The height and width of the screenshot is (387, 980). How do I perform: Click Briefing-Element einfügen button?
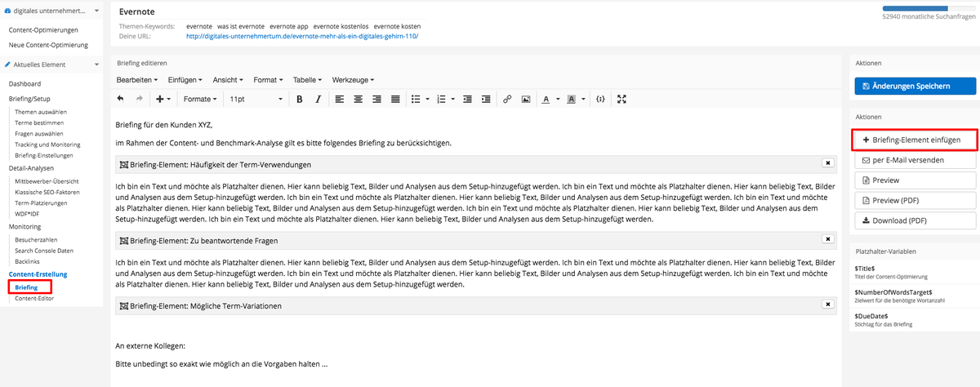915,140
